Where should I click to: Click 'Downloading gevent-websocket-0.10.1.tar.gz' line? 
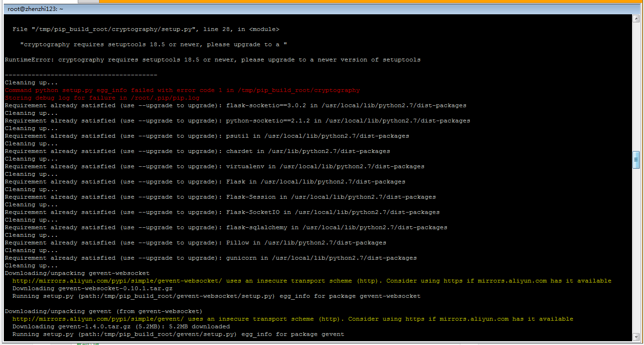93,289
